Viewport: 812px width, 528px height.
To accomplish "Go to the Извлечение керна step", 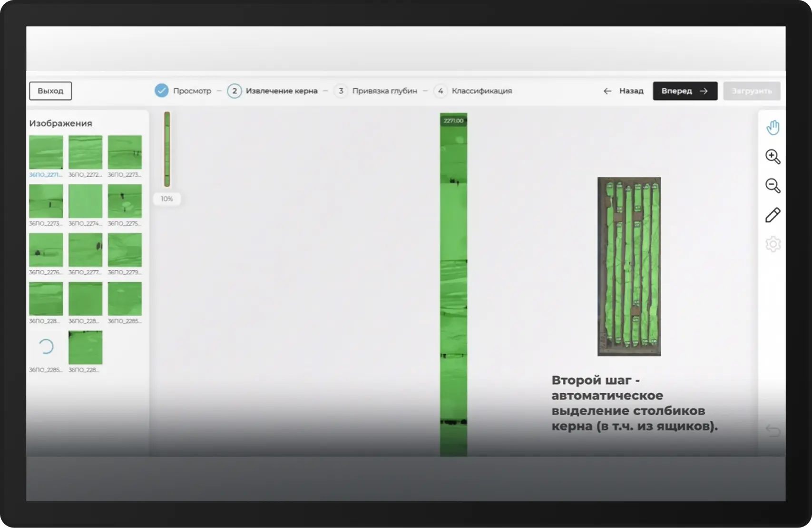I will [x=281, y=91].
